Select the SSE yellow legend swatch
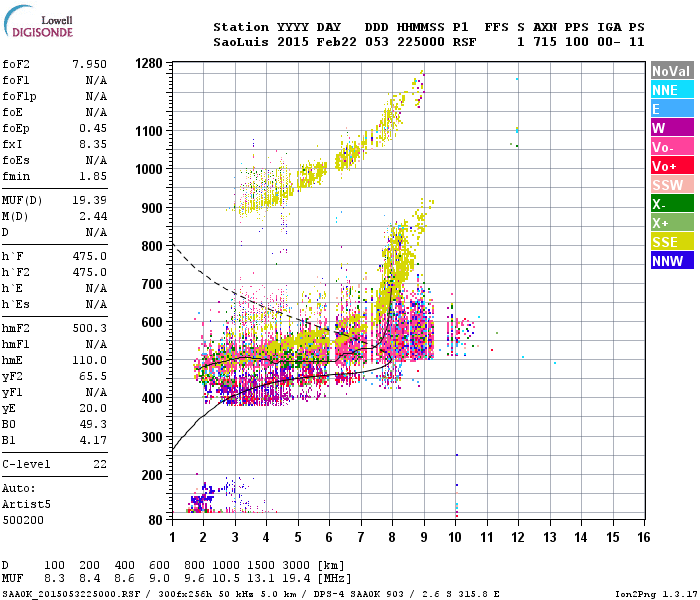Screen dimensions: 700x600 pos(672,242)
